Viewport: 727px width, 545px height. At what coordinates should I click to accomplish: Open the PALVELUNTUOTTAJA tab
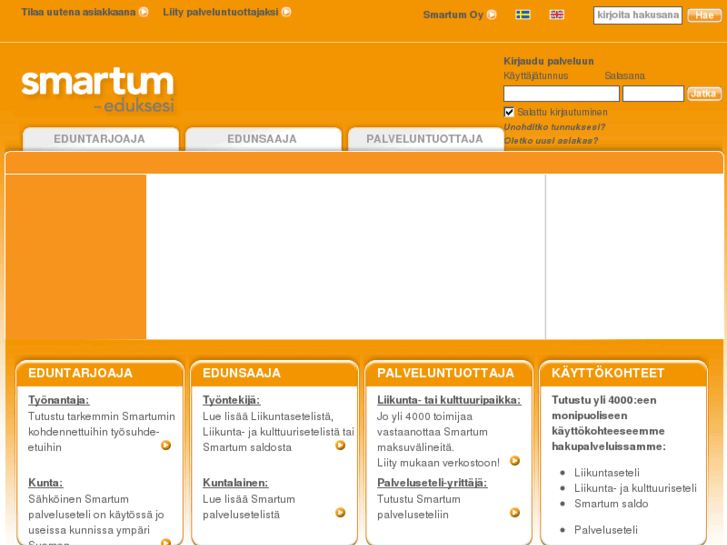point(426,139)
